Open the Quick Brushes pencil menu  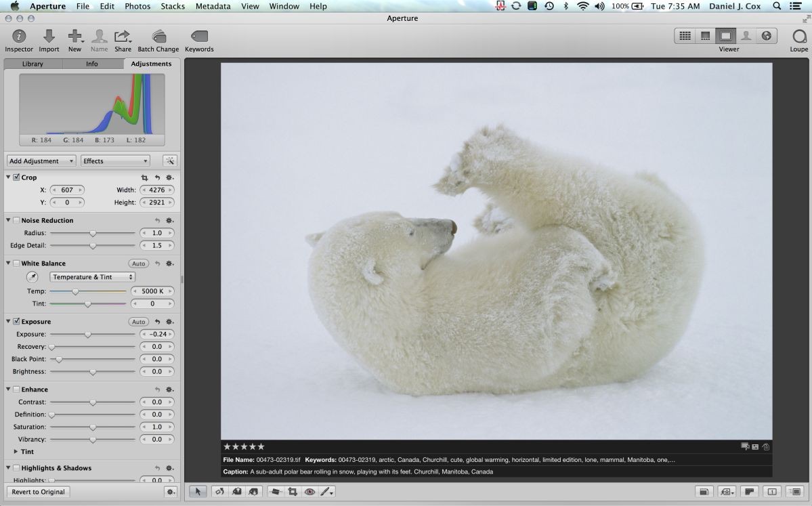click(x=327, y=492)
